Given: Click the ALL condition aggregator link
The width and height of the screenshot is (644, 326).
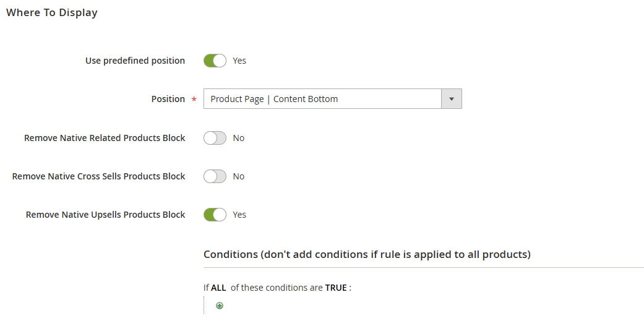Looking at the screenshot, I should tap(218, 288).
